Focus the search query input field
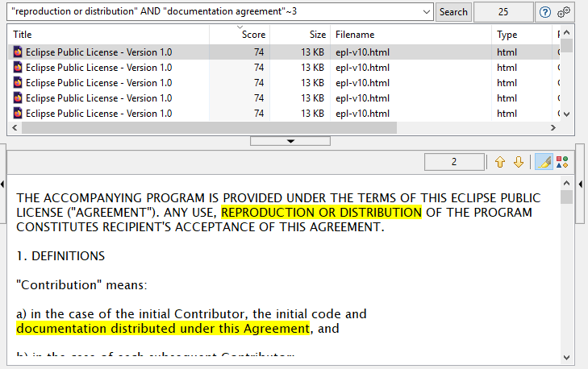This screenshot has height=369, width=588. (x=215, y=11)
